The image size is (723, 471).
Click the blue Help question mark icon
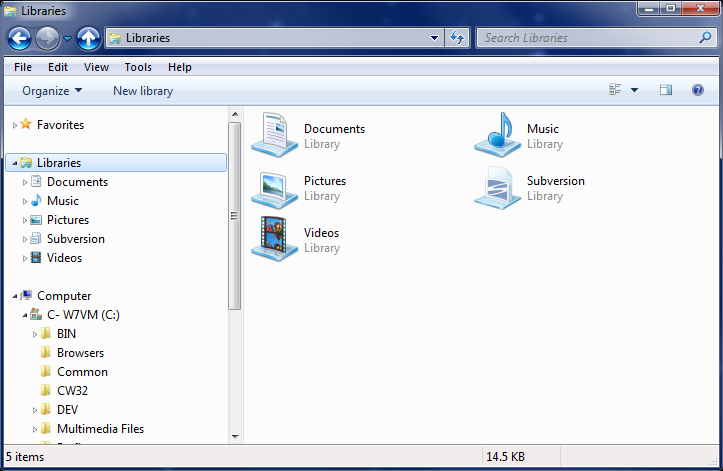pyautogui.click(x=697, y=90)
